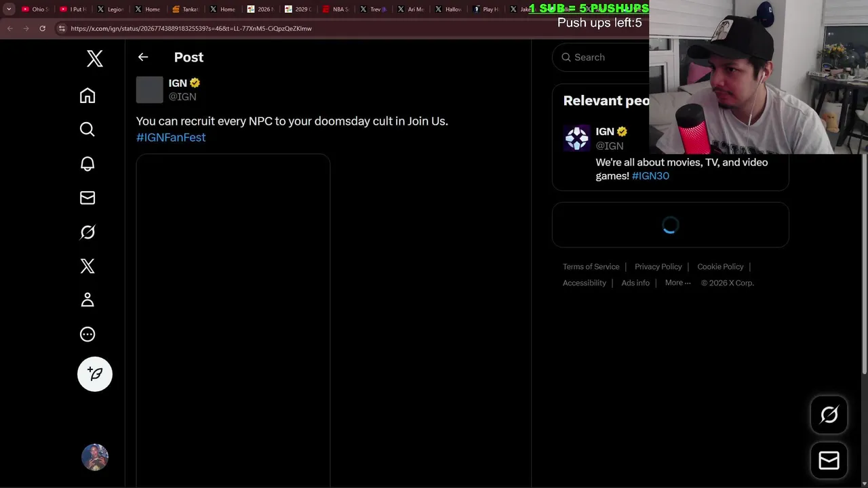Switch to the Trev X tab

[x=373, y=9]
